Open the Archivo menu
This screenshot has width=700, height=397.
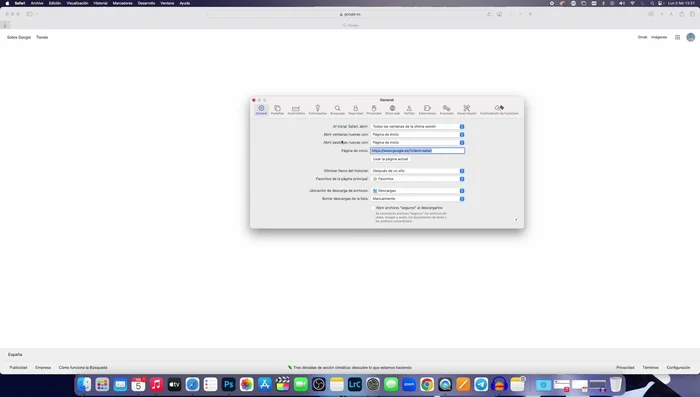[37, 3]
